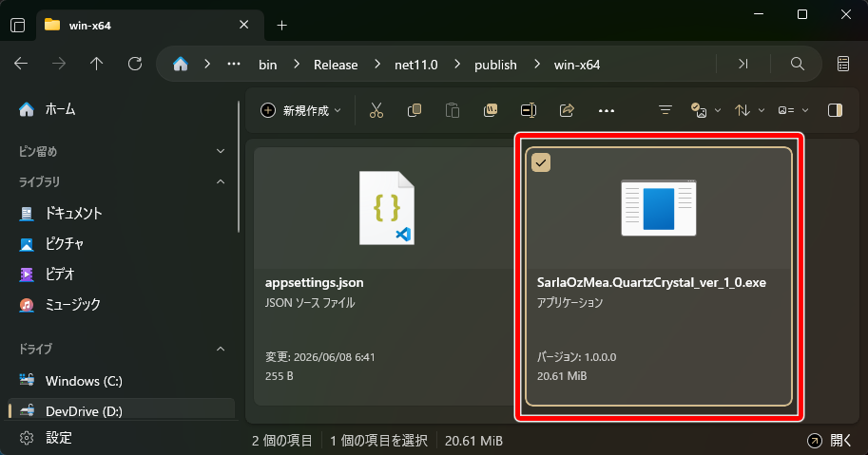Screen dimensions: 868x455
Task: Toggle the details pane icon at top right
Action: point(843,65)
